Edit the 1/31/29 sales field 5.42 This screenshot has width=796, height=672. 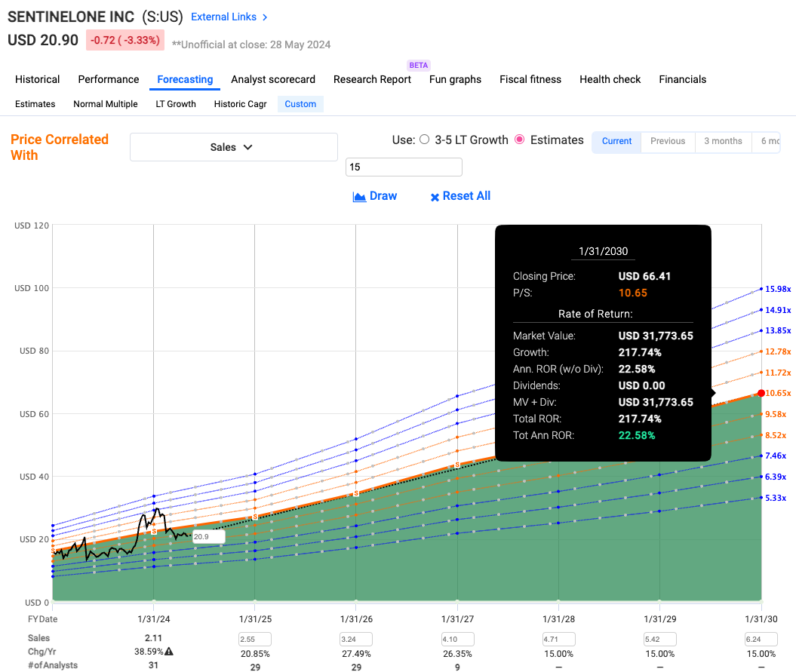[x=660, y=640]
